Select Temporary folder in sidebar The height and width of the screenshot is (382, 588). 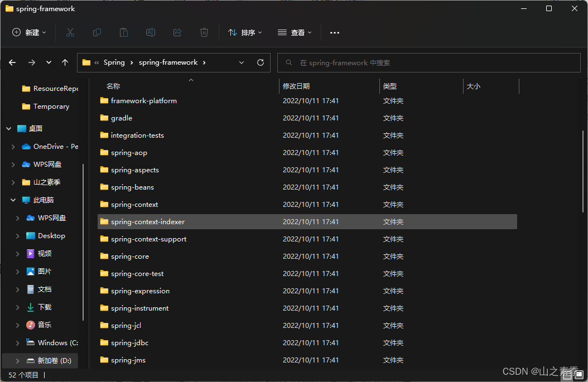pos(45,107)
